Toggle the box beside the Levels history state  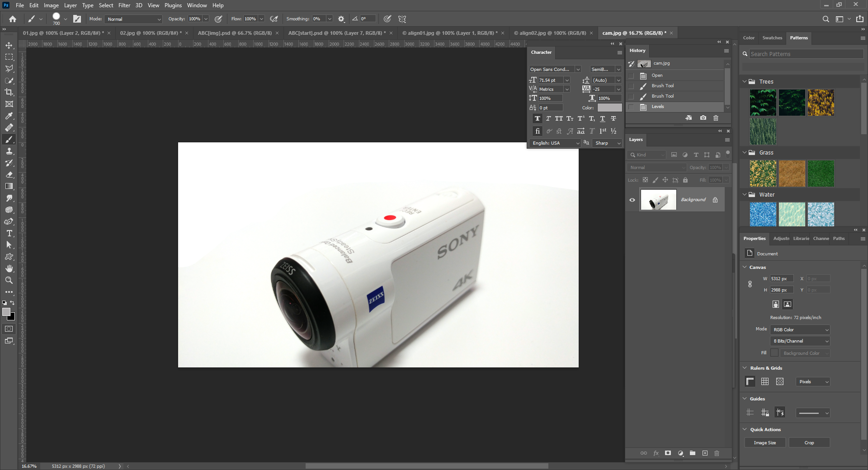tap(631, 107)
